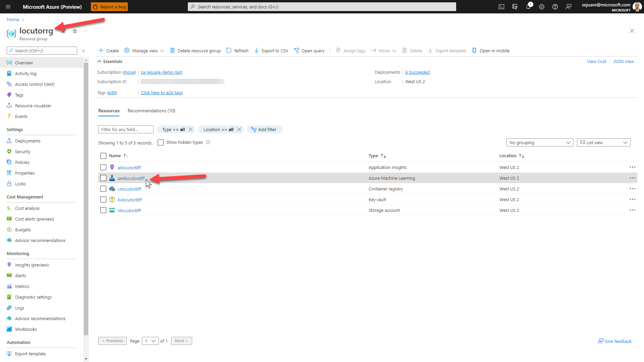
Task: Open the JSON View link
Action: [x=623, y=61]
